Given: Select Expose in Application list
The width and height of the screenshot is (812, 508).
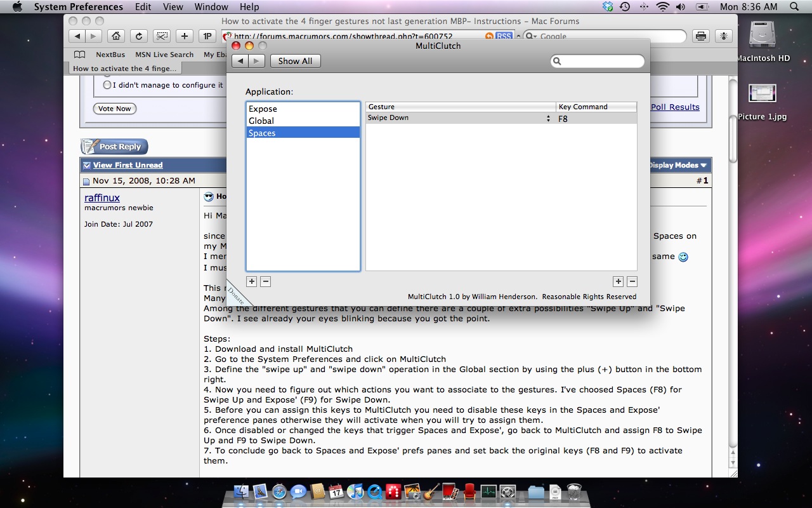Looking at the screenshot, I should [303, 109].
